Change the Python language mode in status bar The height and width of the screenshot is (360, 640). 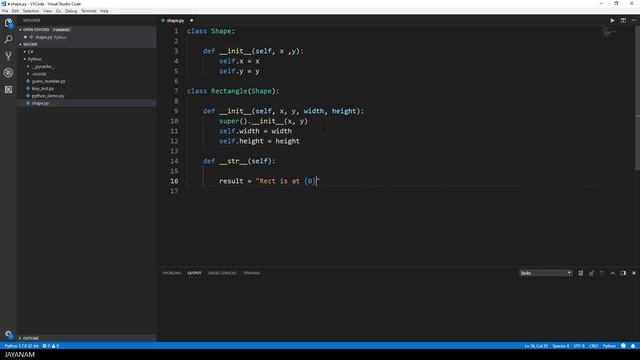point(609,346)
